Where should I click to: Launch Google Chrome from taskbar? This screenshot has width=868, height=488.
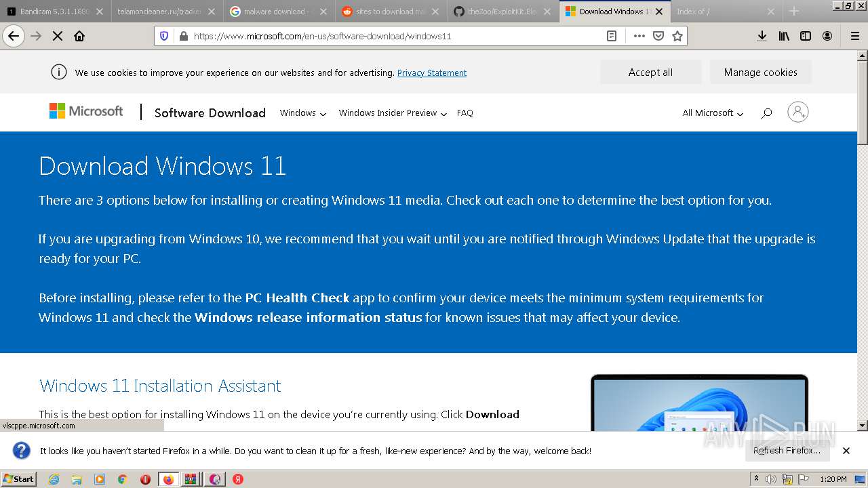click(x=122, y=479)
